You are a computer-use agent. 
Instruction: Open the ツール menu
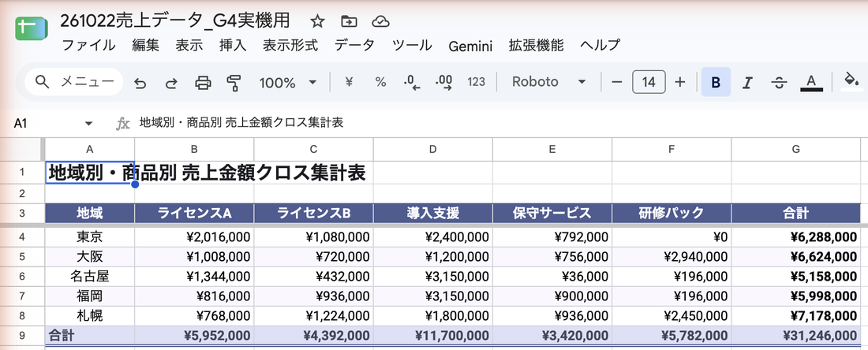(412, 46)
